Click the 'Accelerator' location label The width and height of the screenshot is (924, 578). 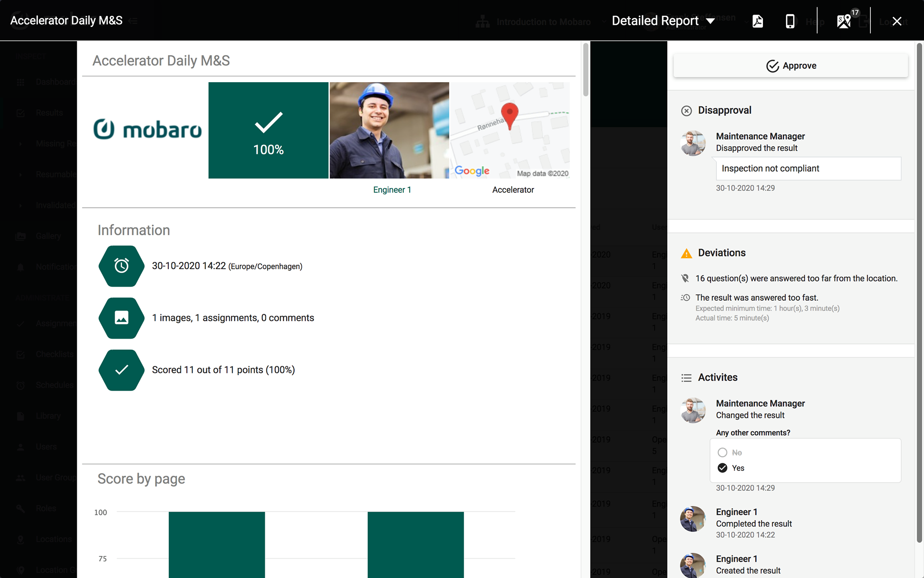click(x=513, y=190)
